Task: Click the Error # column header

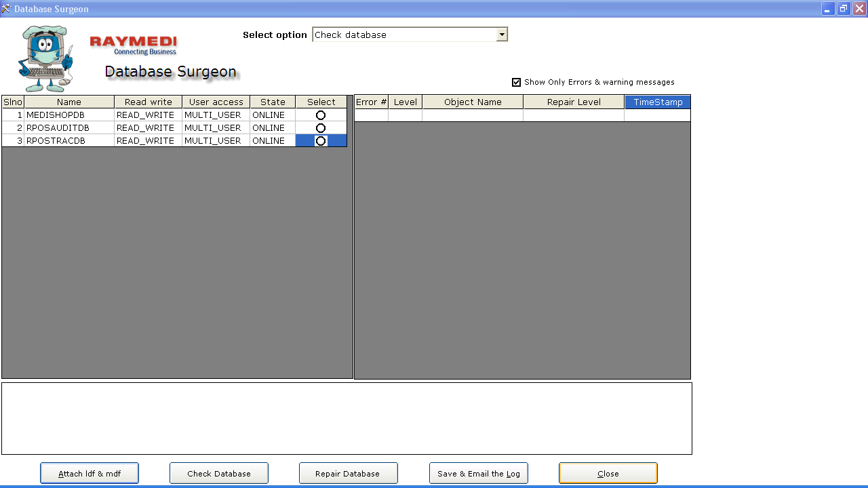Action: pos(372,102)
